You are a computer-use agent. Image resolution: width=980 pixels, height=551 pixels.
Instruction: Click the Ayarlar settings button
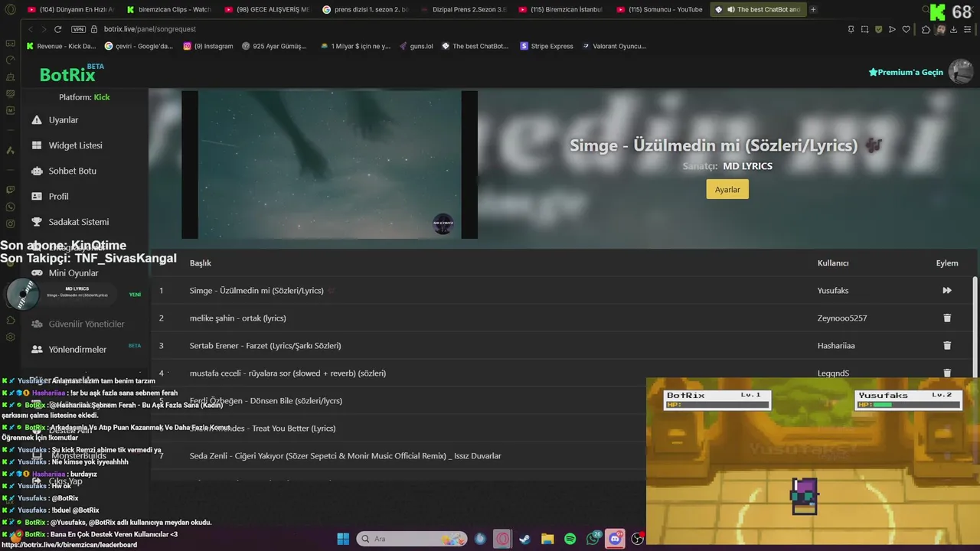point(727,189)
